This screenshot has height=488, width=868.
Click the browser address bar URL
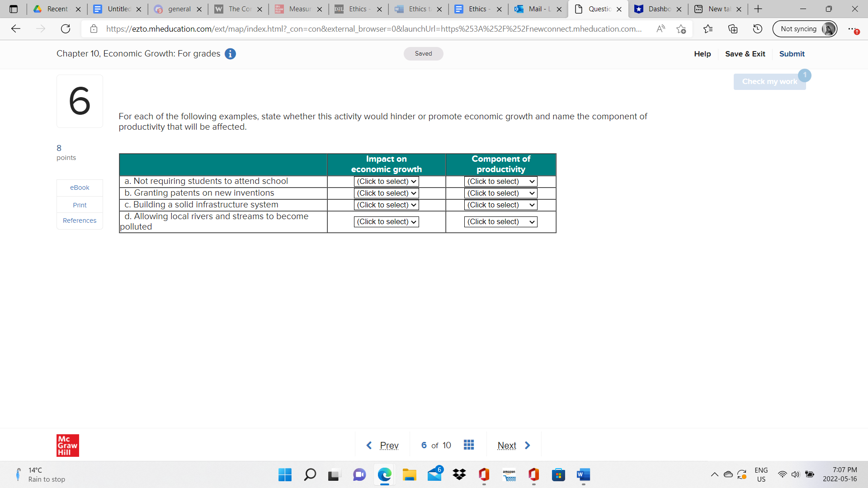pyautogui.click(x=373, y=29)
